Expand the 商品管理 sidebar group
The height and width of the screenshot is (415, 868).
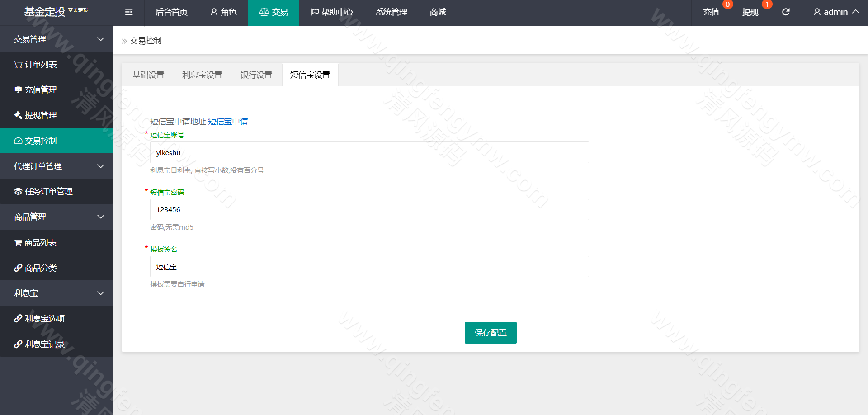tap(100, 217)
